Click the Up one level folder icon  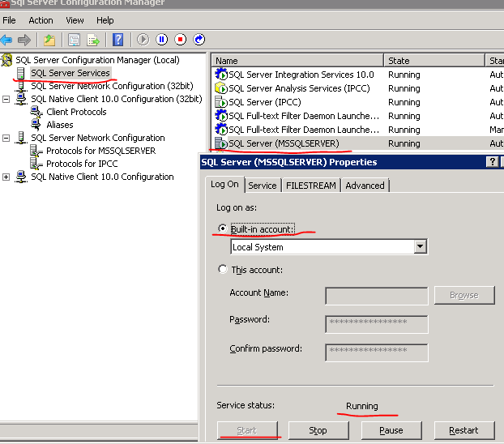point(49,40)
